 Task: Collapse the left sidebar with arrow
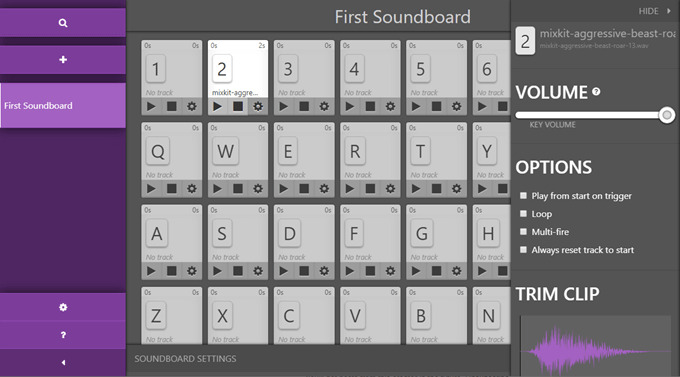63,363
